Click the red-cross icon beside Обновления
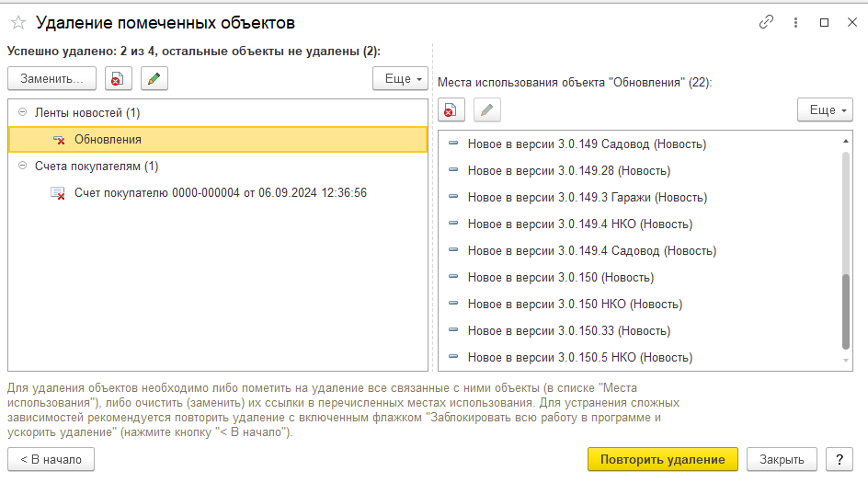 (x=59, y=140)
